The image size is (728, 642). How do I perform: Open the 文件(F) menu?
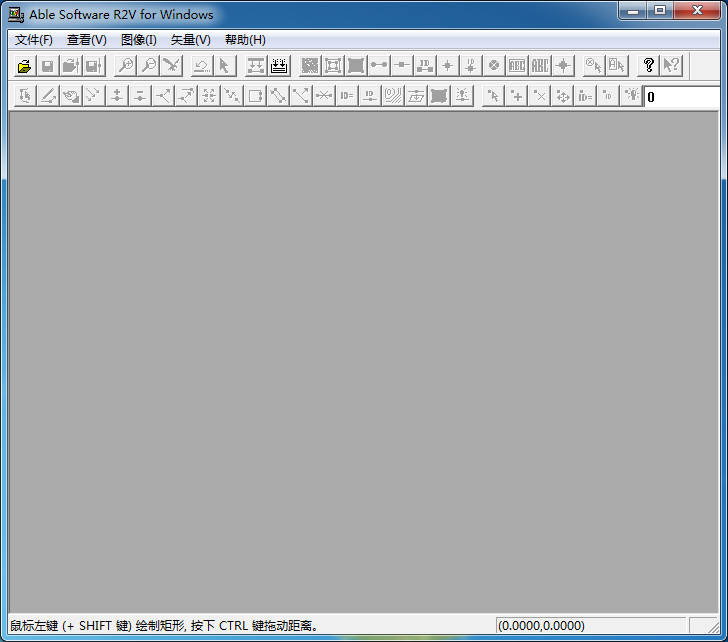(34, 40)
